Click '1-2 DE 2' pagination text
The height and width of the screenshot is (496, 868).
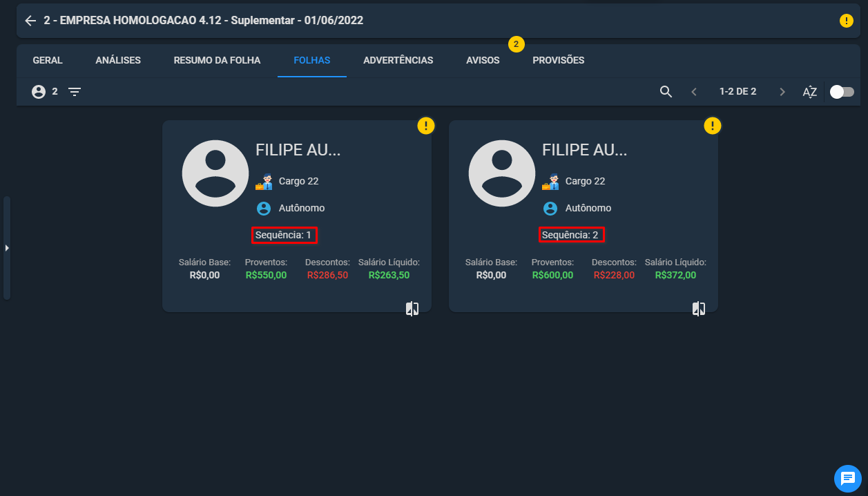(x=737, y=91)
